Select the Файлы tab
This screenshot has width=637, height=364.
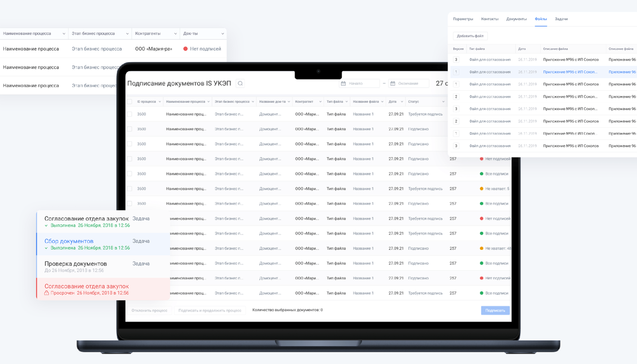tap(541, 19)
